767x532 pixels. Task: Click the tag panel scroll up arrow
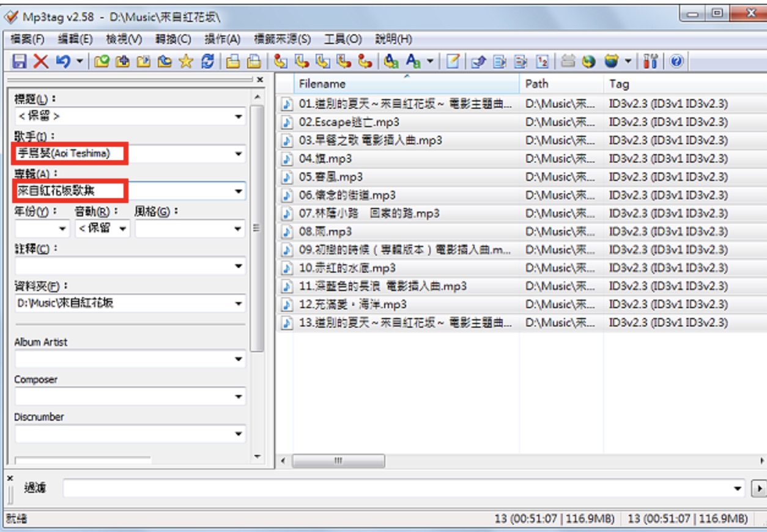tap(257, 98)
